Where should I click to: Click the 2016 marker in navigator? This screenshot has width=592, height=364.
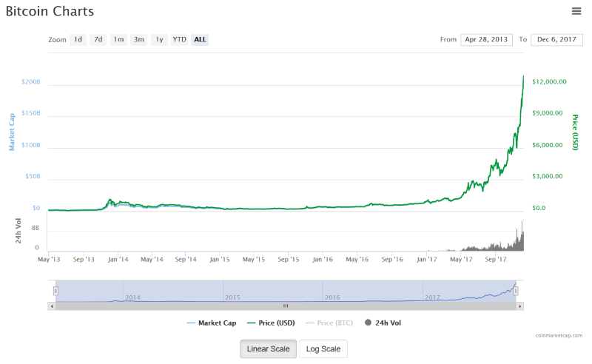tap(332, 297)
